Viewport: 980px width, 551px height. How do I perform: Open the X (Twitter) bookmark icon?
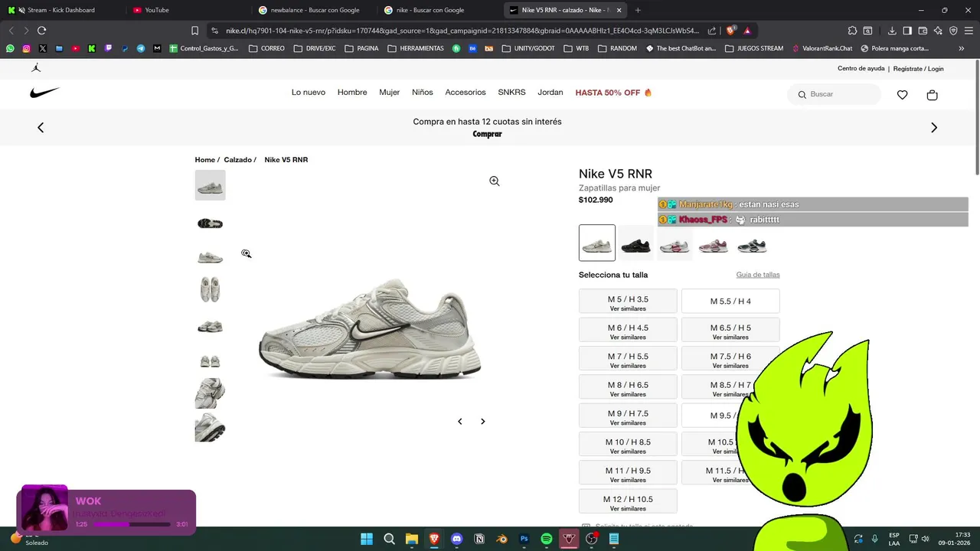(42, 48)
